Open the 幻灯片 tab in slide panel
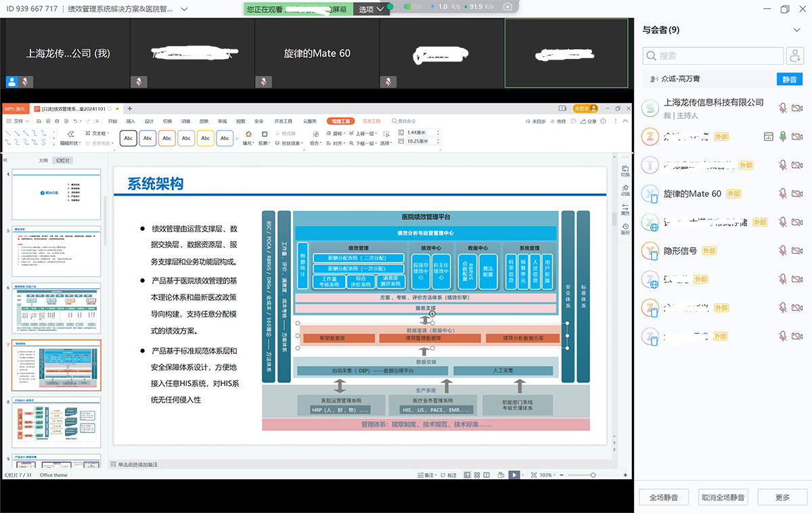 pyautogui.click(x=64, y=160)
